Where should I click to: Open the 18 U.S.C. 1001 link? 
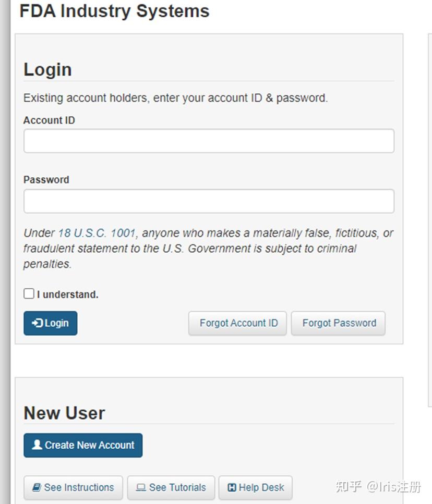point(97,233)
